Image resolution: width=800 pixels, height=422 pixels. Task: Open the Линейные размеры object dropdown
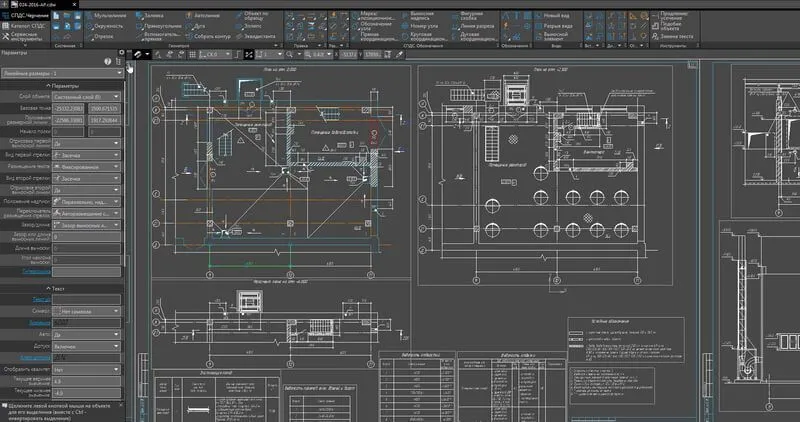pyautogui.click(x=62, y=72)
